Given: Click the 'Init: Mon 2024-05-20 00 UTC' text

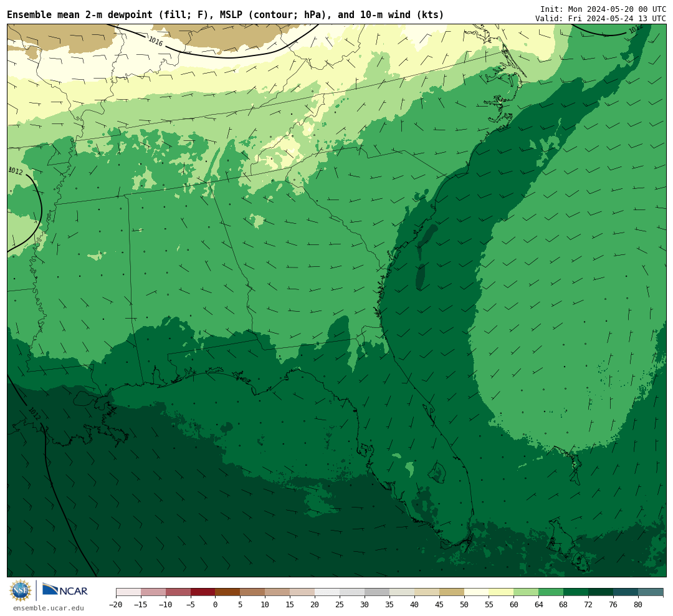Looking at the screenshot, I should coord(603,9).
